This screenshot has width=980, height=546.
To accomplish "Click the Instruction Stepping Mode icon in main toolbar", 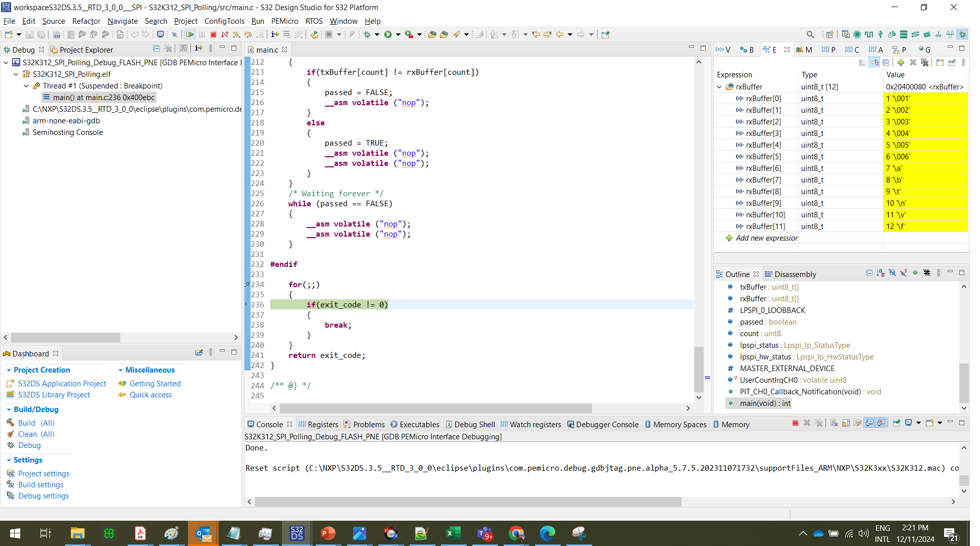I will [275, 34].
